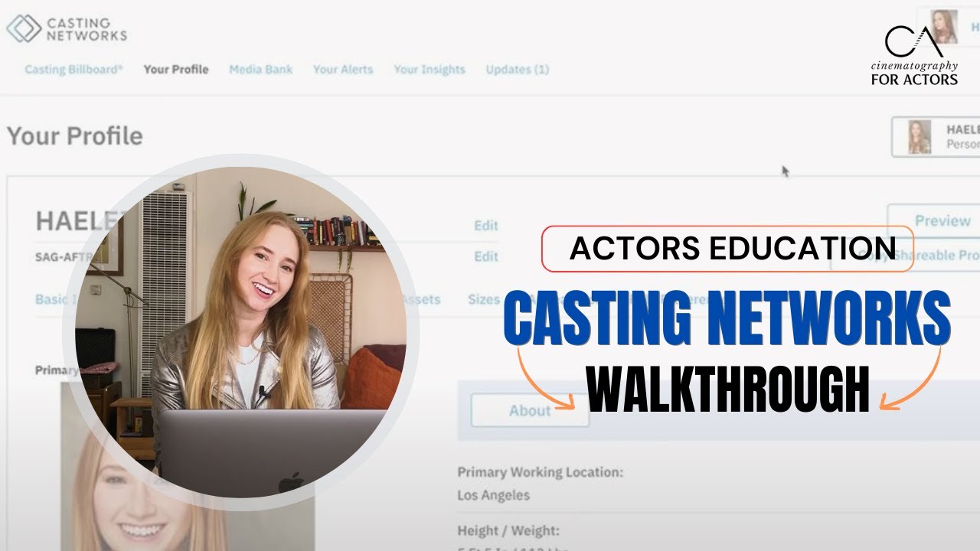The image size is (980, 551).
Task: Open the profile switcher card with photo
Action: pos(936,137)
